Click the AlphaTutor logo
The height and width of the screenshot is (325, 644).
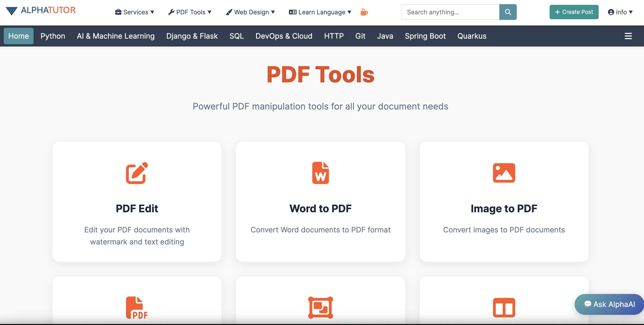40,10
